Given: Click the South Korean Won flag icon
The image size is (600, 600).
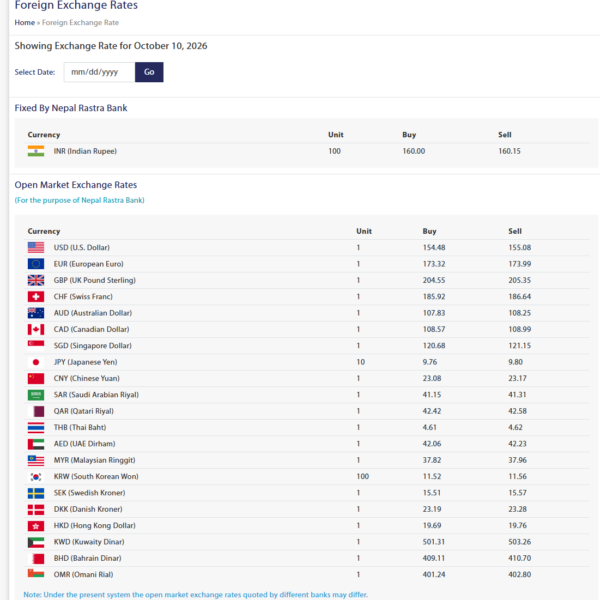Looking at the screenshot, I should (36, 476).
